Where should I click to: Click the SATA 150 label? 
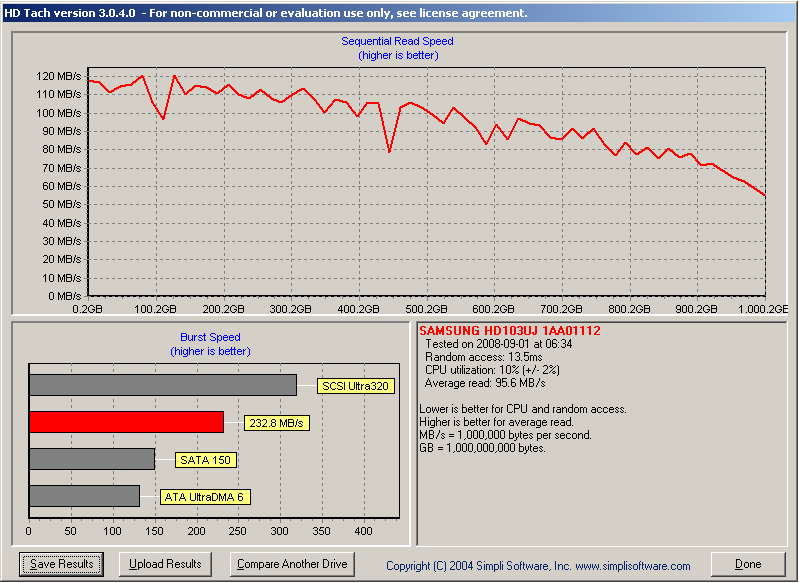coord(205,460)
